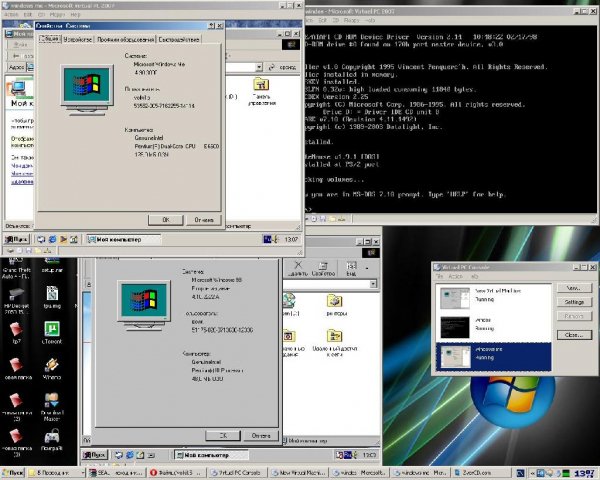This screenshot has height=480, width=600.
Task: Select the windos virtual machine black thumbnail
Action: pos(455,327)
